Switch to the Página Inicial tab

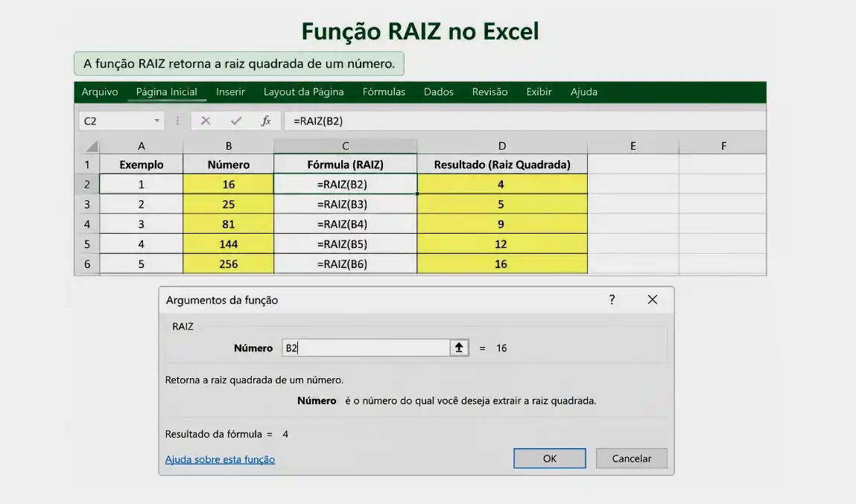coord(166,92)
